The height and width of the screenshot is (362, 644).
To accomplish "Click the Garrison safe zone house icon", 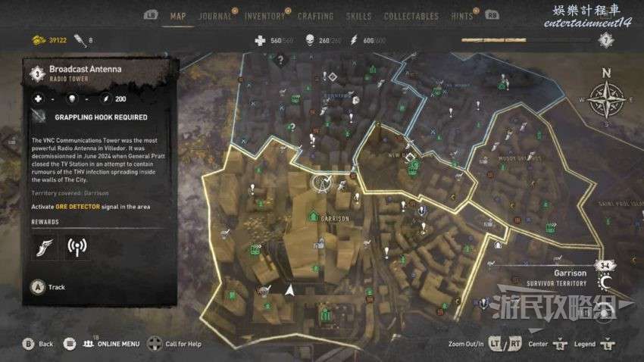I will (314, 216).
